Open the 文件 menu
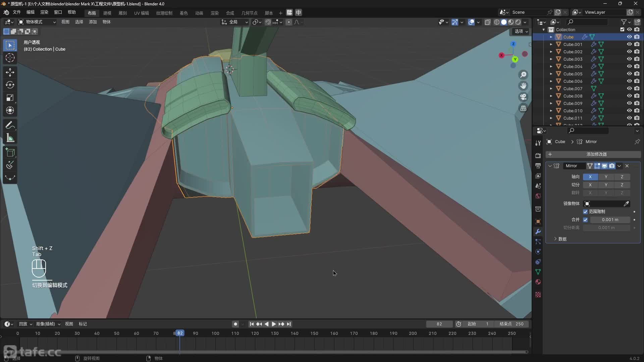644x362 pixels. (x=16, y=12)
